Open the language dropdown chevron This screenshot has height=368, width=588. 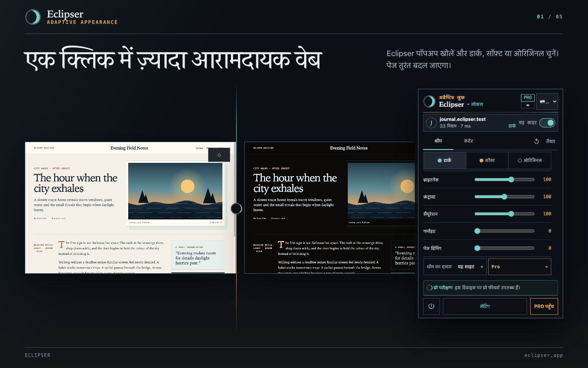click(555, 102)
